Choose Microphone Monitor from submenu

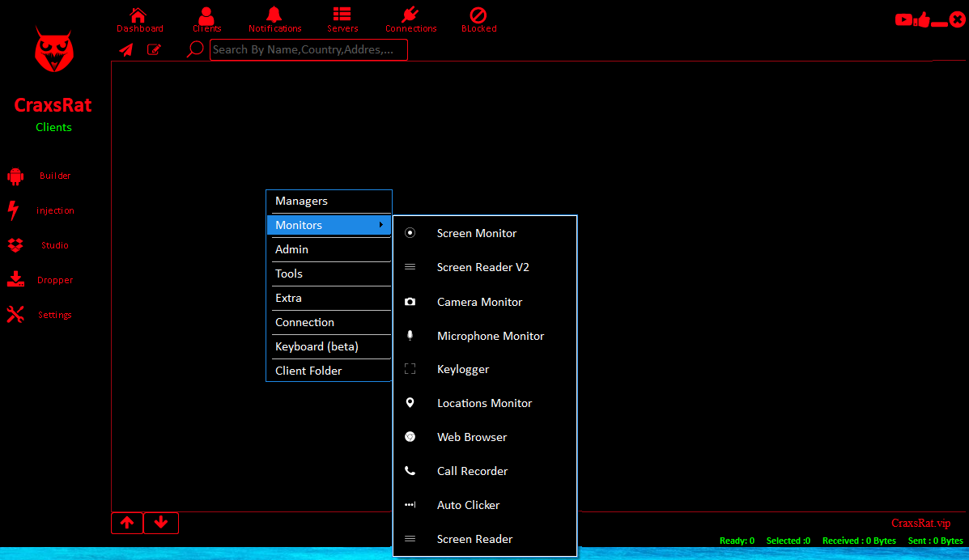pyautogui.click(x=485, y=336)
